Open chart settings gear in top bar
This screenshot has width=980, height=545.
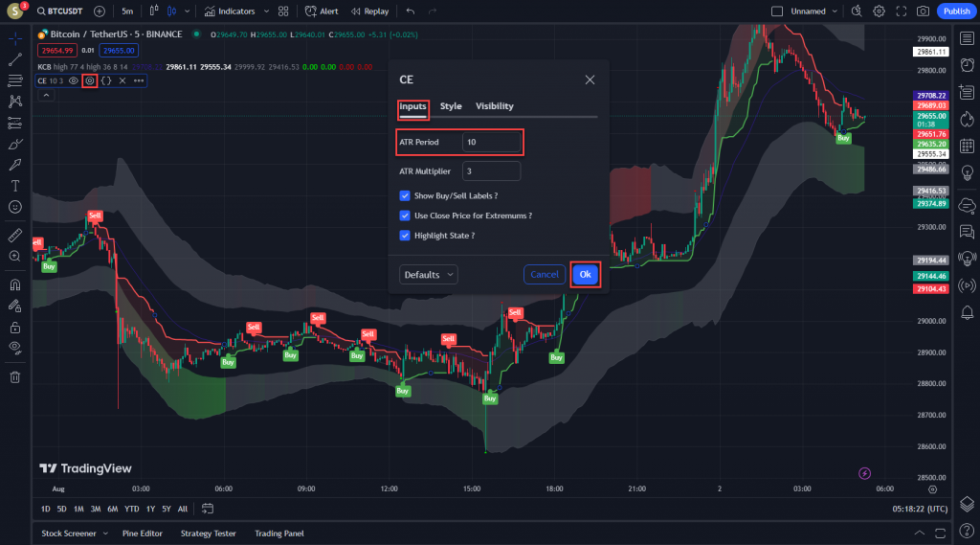click(x=879, y=11)
